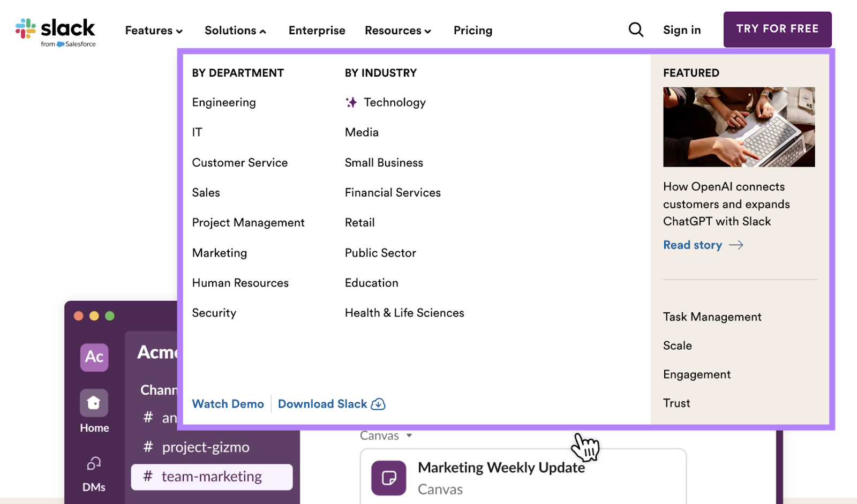This screenshot has height=504, width=857.
Task: Select the Home icon in the Slack sidebar
Action: [x=93, y=403]
